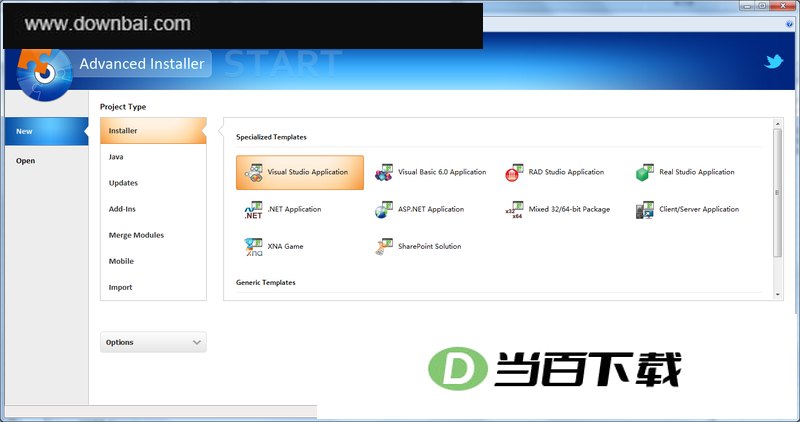
Task: Select Visual Studio Application template icon
Action: click(x=254, y=172)
